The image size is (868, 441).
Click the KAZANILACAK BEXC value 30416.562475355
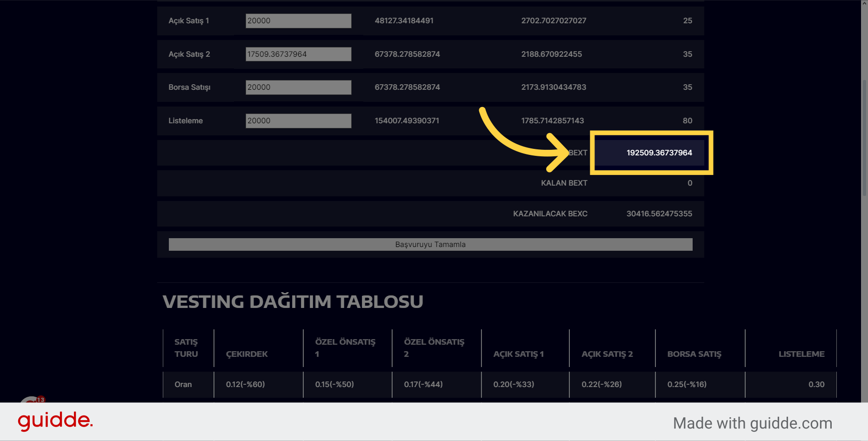659,214
